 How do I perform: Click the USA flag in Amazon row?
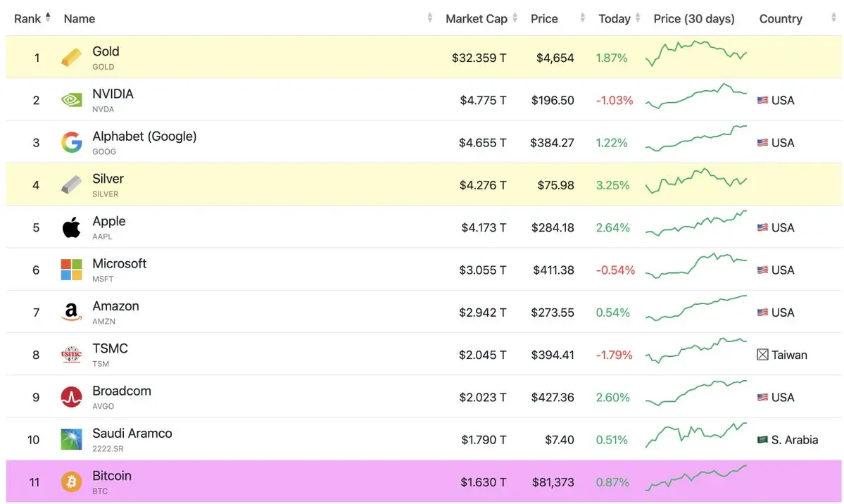(762, 313)
